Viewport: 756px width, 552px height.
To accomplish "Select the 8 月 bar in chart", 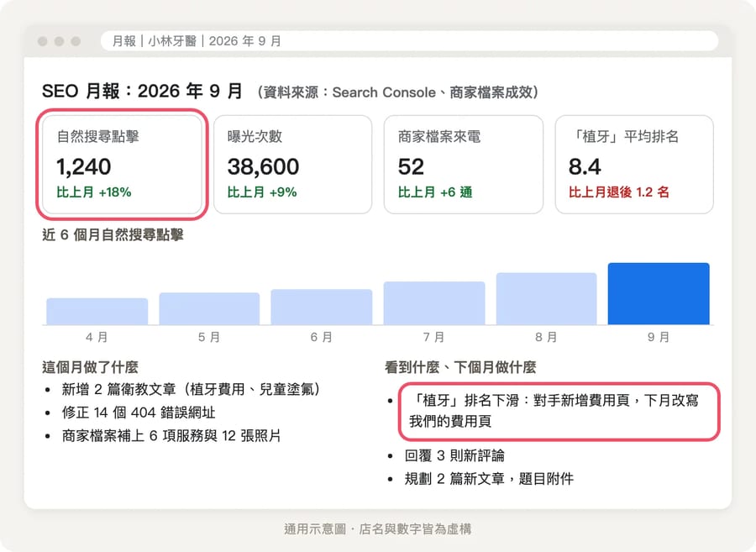I will [546, 299].
